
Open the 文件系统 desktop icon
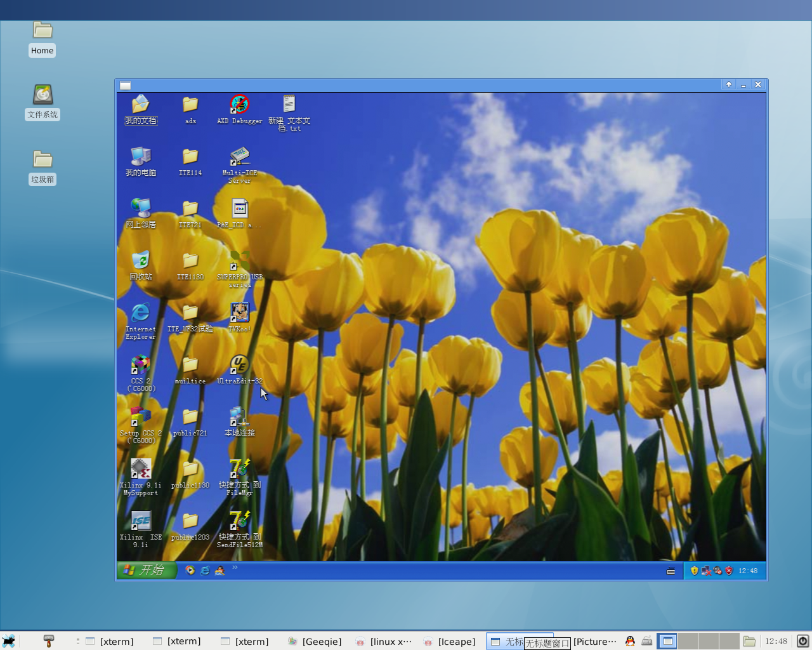(43, 103)
